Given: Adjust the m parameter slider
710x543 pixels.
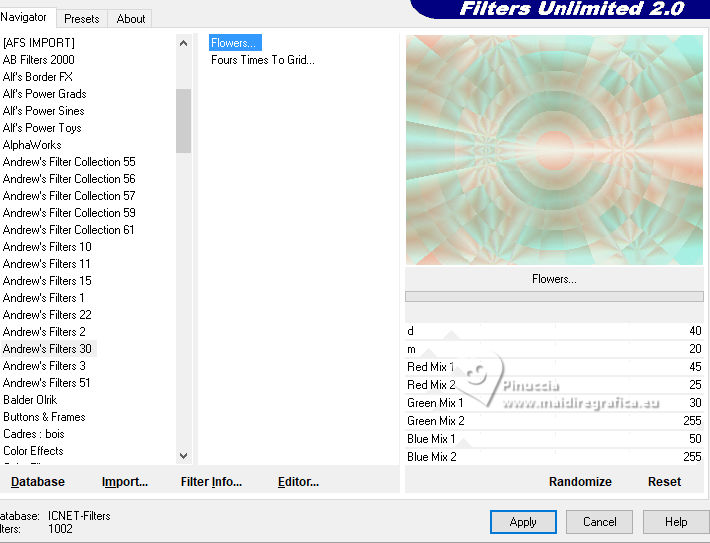Looking at the screenshot, I should pyautogui.click(x=554, y=349).
